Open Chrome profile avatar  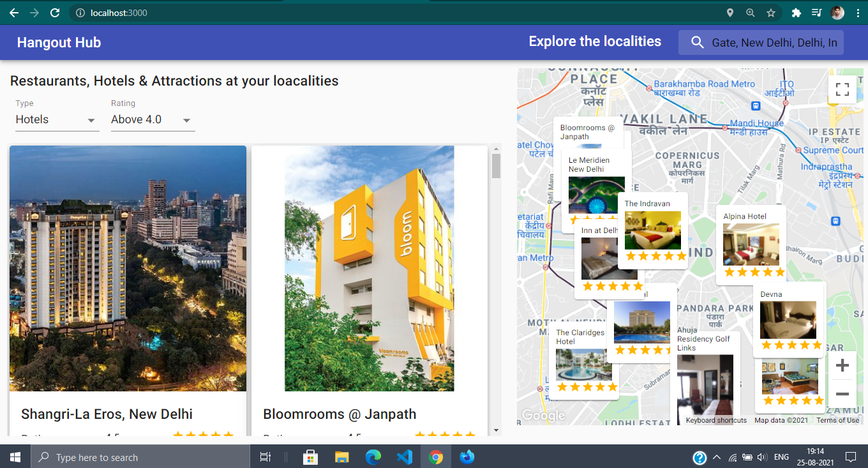pos(837,13)
